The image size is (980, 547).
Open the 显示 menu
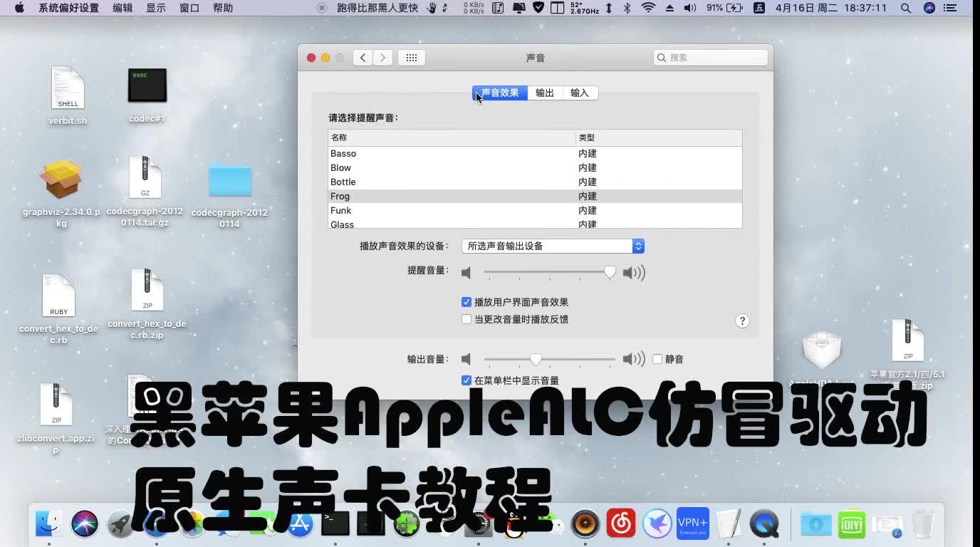point(156,8)
